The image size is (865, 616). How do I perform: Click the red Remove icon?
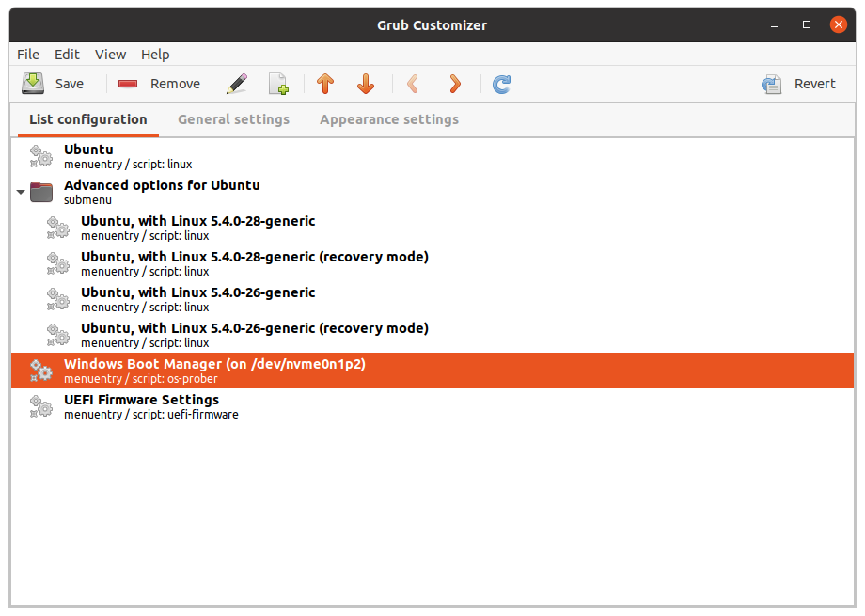point(128,84)
